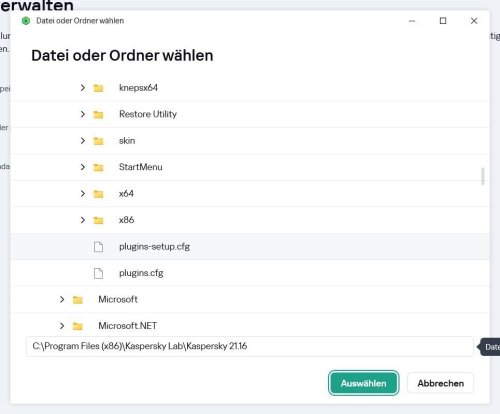This screenshot has height=414, width=500.
Task: Click the plugins-setup.cfg file icon
Action: pos(98,247)
